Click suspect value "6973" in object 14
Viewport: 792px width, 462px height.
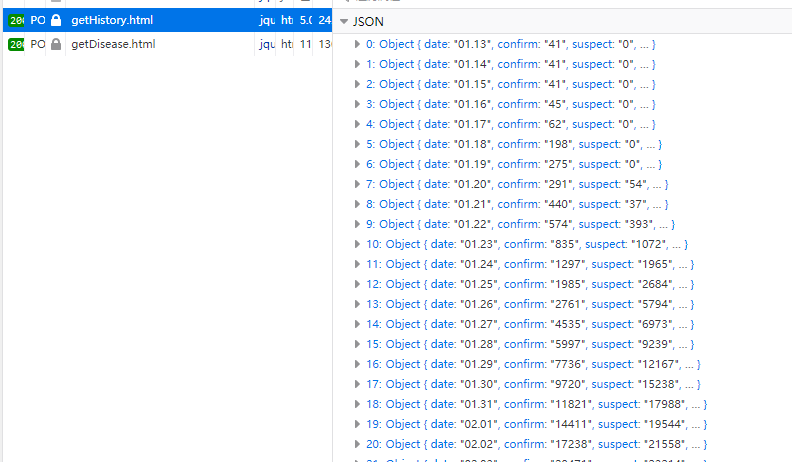[x=655, y=324]
